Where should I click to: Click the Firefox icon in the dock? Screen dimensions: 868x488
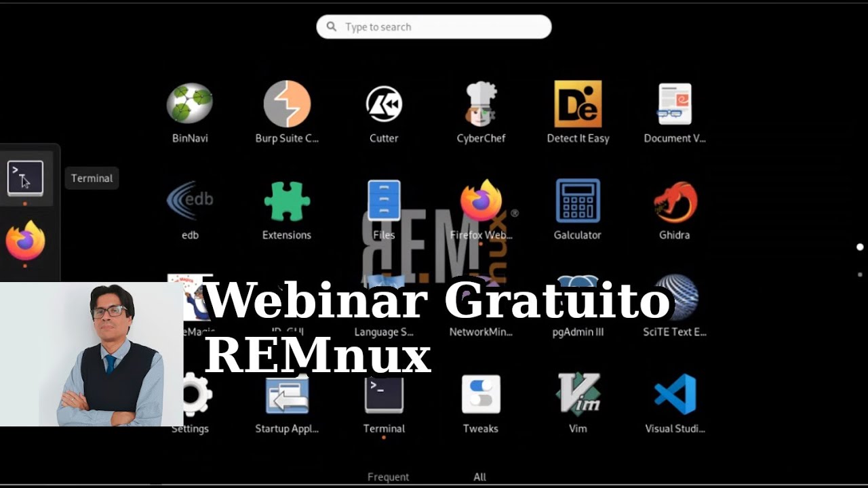coord(25,241)
